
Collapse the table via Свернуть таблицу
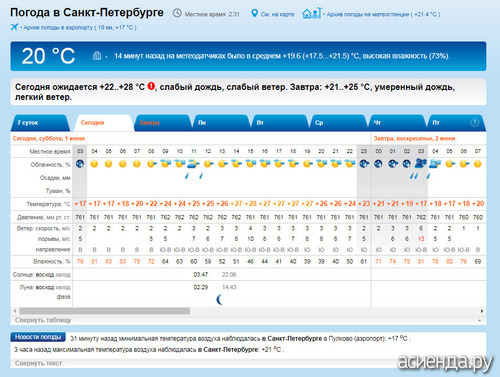coord(43,320)
